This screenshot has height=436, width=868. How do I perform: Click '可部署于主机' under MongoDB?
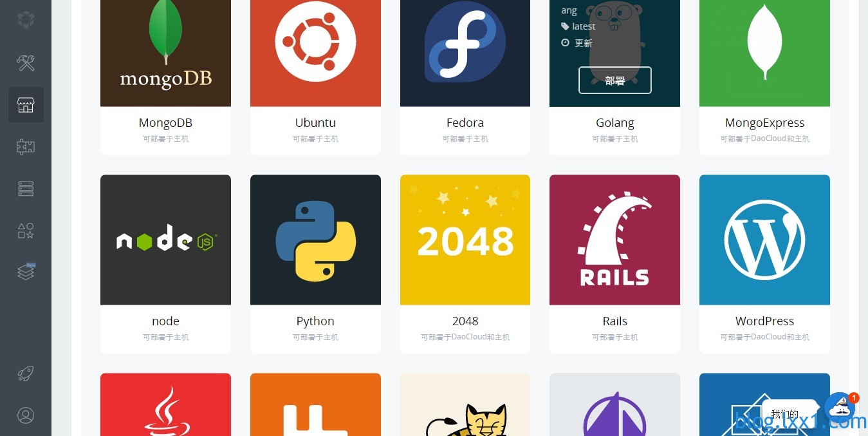(165, 139)
